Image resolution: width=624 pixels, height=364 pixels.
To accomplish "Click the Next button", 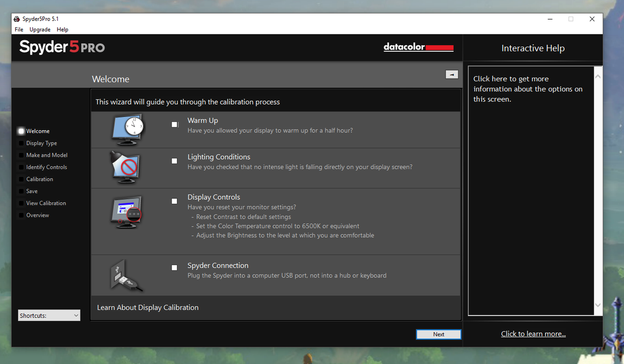I will [x=439, y=334].
